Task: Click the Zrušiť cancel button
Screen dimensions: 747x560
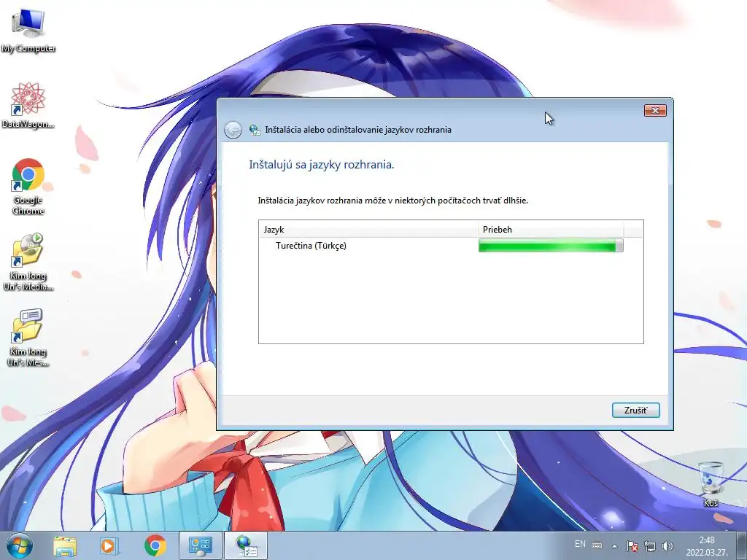Action: point(635,410)
